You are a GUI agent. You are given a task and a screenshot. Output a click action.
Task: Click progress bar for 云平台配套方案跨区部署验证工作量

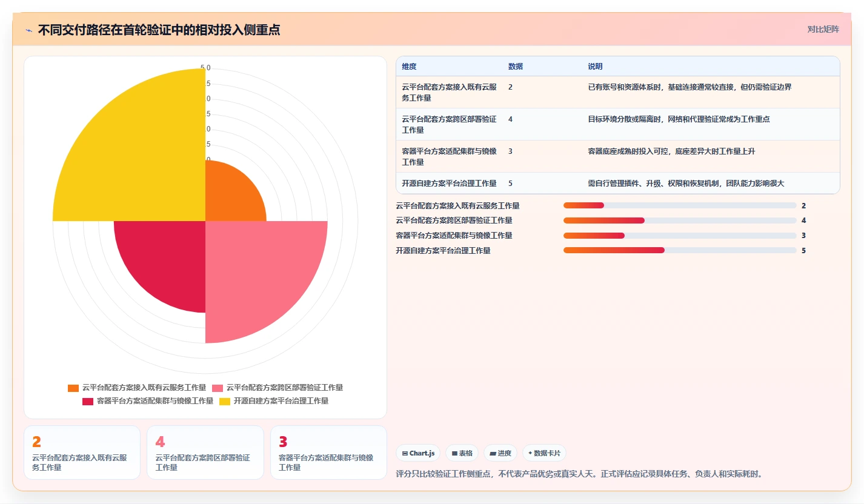(680, 220)
